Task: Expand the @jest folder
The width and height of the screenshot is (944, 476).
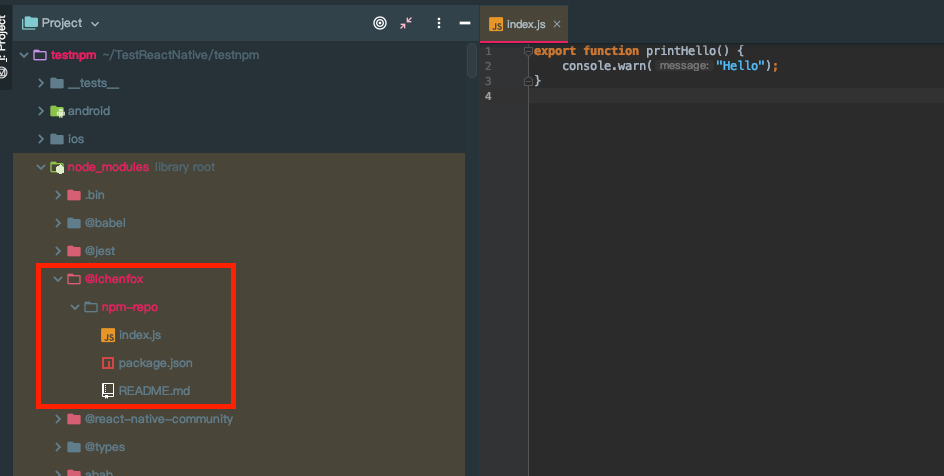Action: [58, 251]
